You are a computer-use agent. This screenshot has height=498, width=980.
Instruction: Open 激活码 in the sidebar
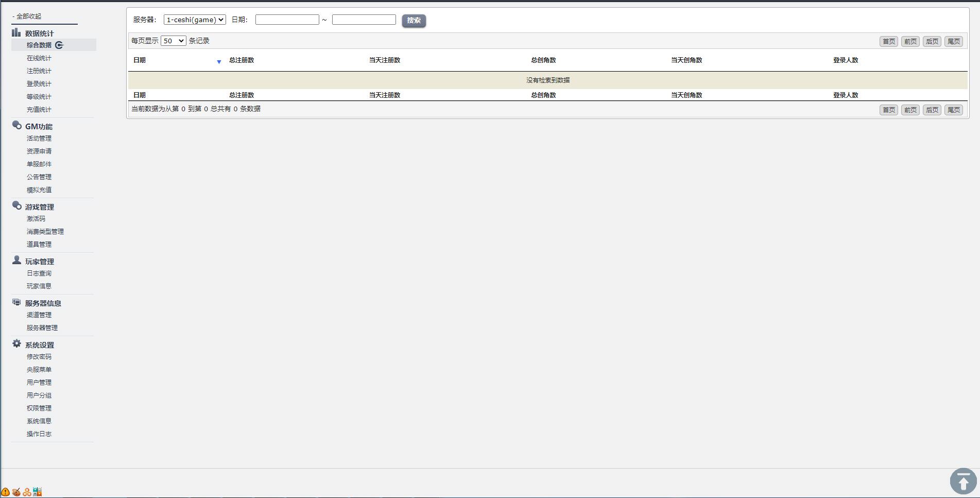click(x=36, y=219)
